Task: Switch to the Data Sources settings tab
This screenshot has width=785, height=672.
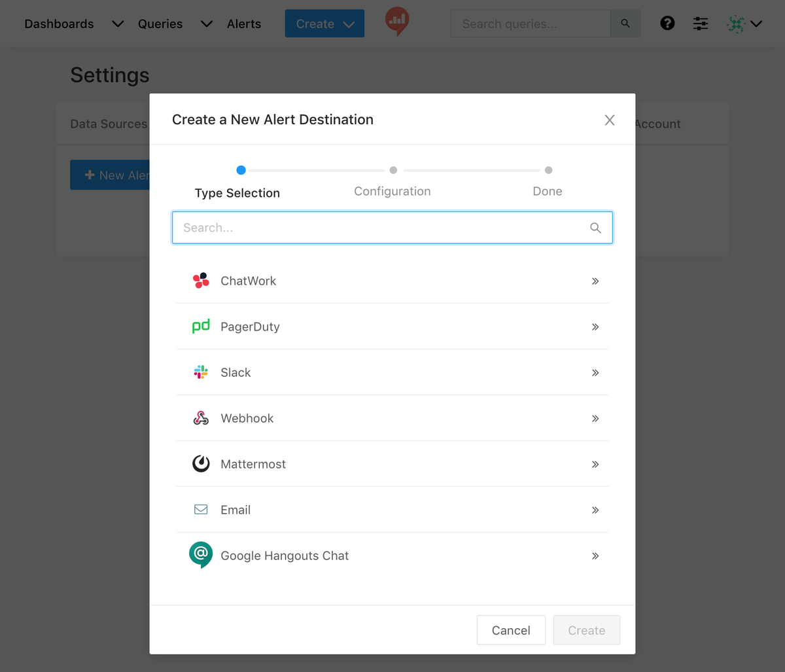Action: (x=109, y=124)
